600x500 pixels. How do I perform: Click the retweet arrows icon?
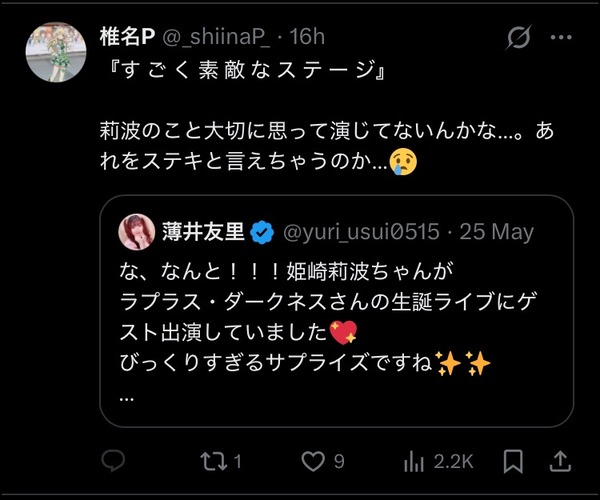click(x=214, y=461)
